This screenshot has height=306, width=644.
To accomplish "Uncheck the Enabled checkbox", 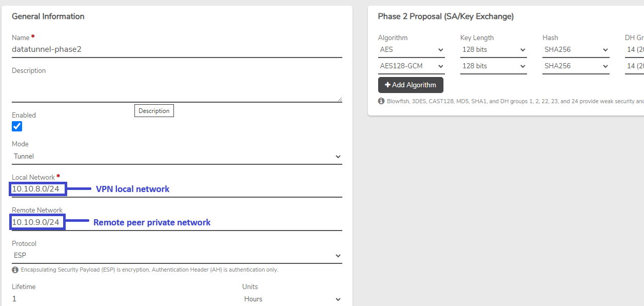I will (x=17, y=126).
